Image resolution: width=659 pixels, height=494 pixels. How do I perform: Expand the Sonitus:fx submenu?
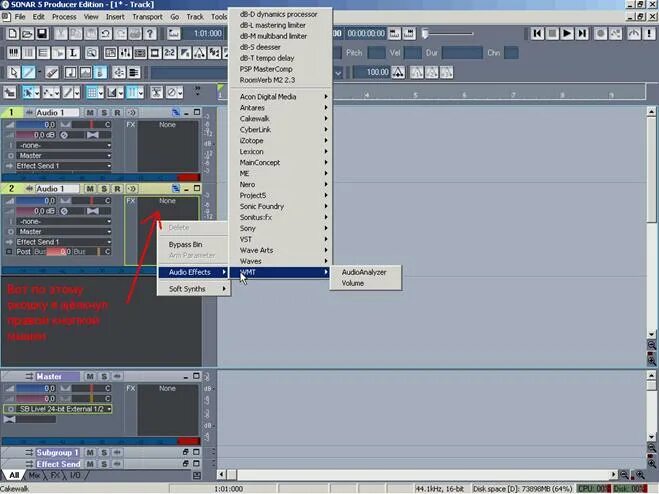click(280, 217)
